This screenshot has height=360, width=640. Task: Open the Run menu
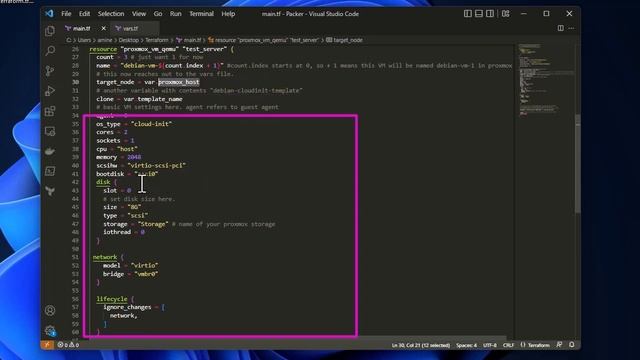coord(176,14)
